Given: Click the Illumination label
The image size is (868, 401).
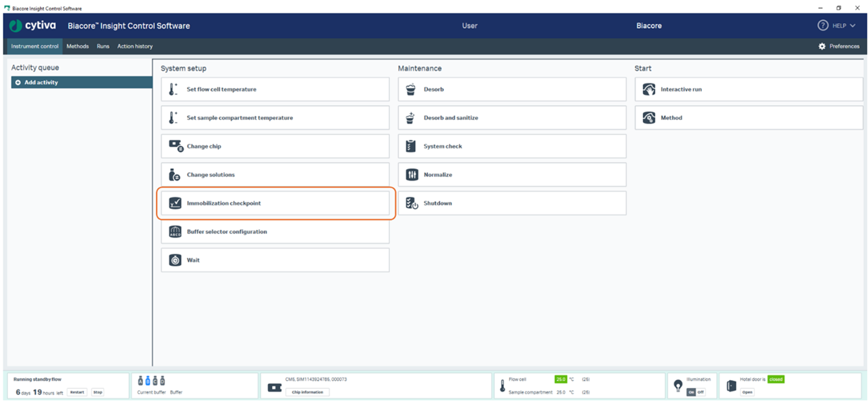Looking at the screenshot, I should pyautogui.click(x=698, y=379).
